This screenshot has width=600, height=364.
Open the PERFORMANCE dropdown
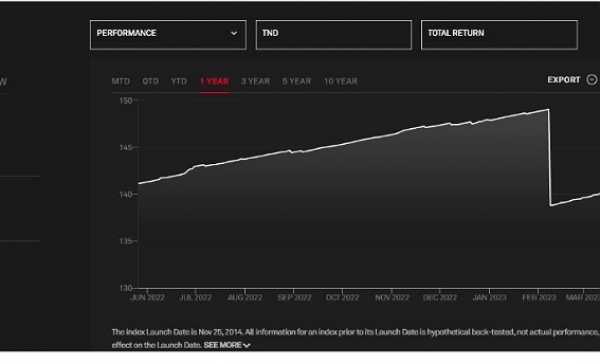pos(168,35)
